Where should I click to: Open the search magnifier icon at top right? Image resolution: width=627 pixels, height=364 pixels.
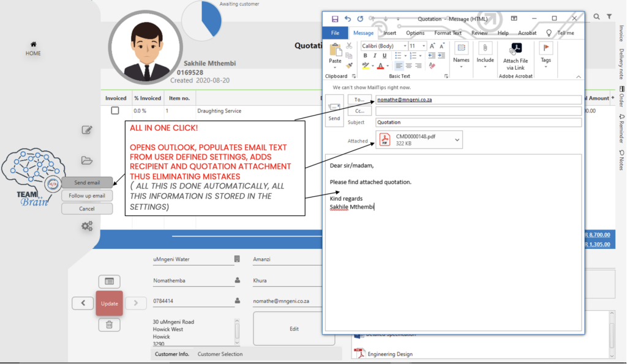tap(596, 17)
